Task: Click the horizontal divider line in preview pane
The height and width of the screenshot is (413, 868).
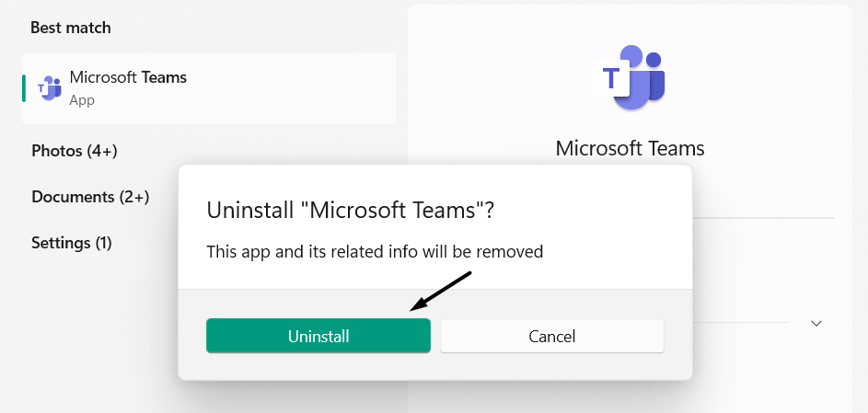Action: pyautogui.click(x=764, y=218)
